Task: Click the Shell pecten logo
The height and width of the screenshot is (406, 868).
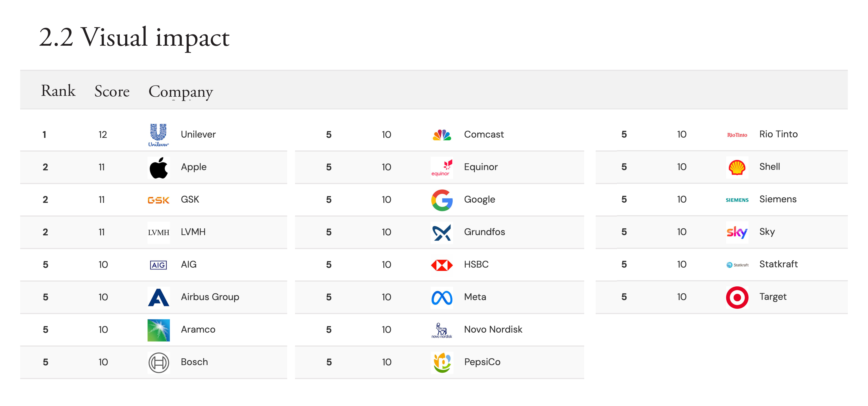Action: point(737,167)
